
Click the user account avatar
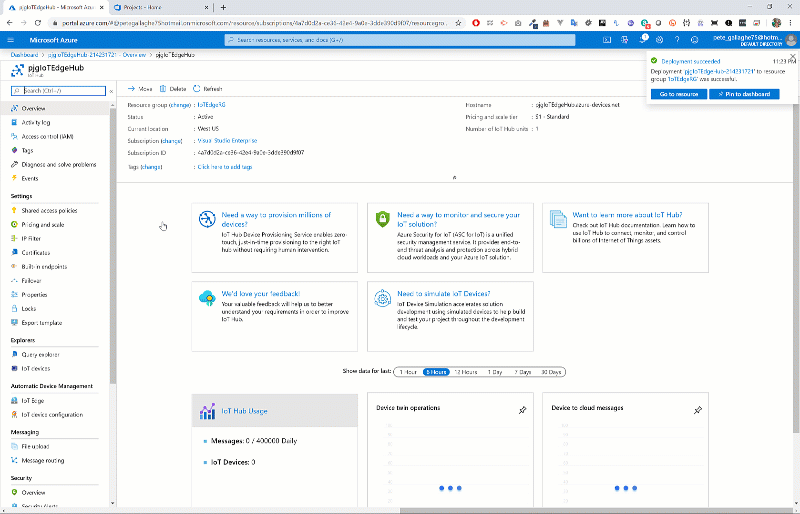pos(791,40)
